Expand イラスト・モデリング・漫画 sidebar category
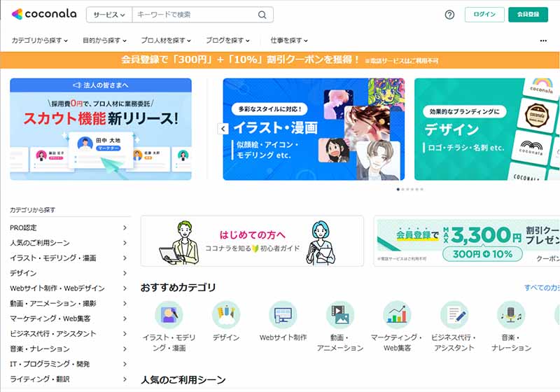Screen dimensions: 560x392 tap(69, 258)
